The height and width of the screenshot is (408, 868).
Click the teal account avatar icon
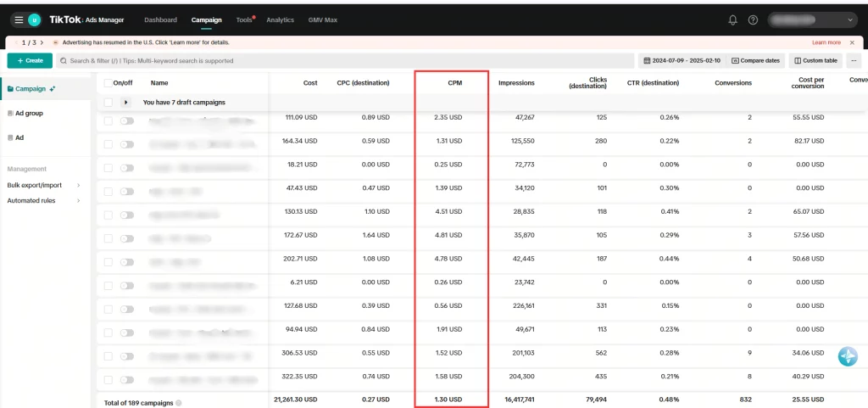click(x=34, y=20)
